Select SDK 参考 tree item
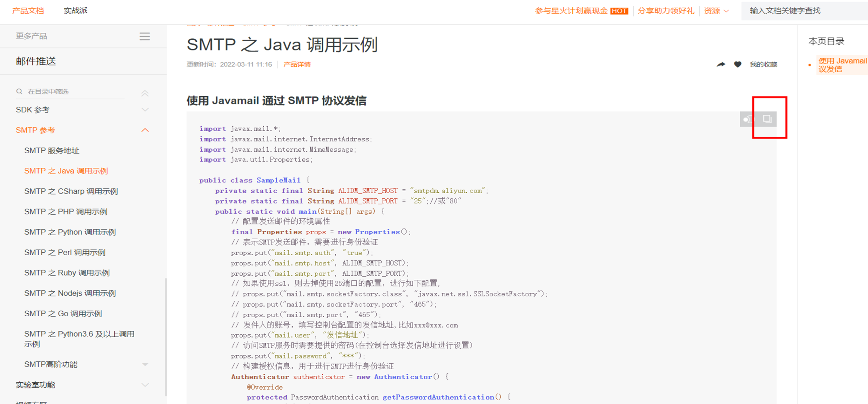Viewport: 868px width, 404px height. (x=33, y=110)
